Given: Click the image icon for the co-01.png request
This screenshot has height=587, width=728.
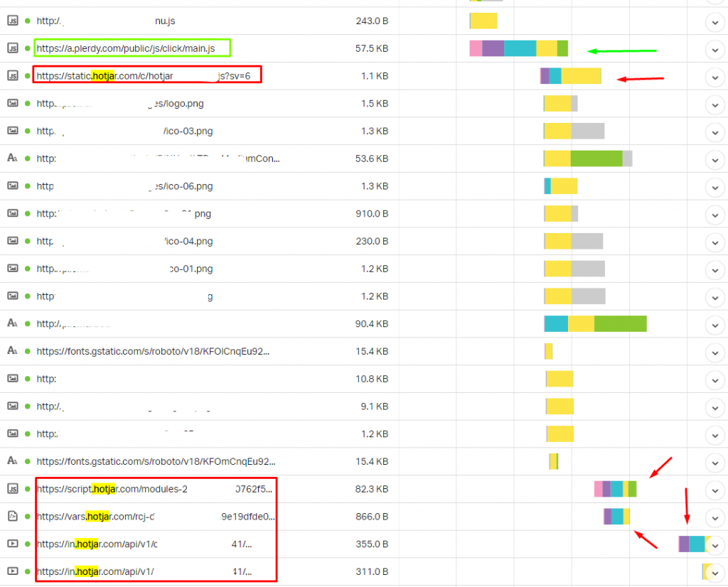Looking at the screenshot, I should click(x=13, y=268).
